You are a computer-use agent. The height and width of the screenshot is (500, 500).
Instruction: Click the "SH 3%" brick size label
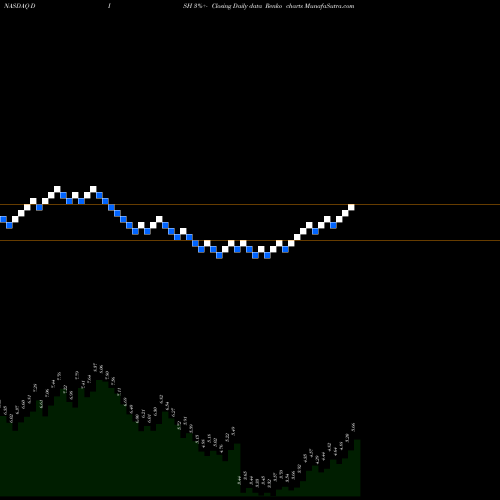click(x=194, y=6)
